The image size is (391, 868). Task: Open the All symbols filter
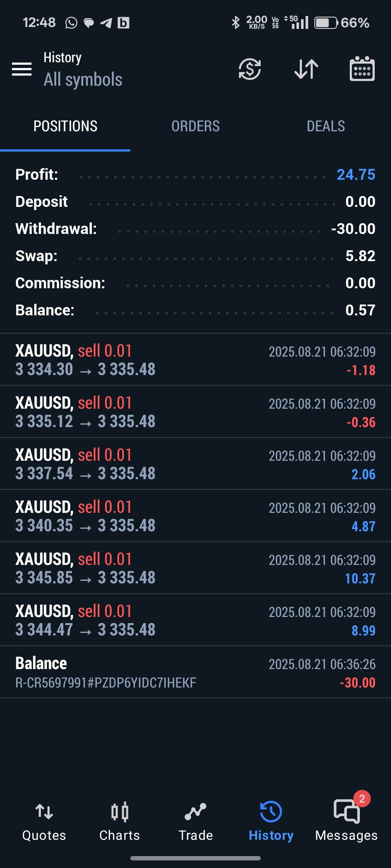pos(83,80)
